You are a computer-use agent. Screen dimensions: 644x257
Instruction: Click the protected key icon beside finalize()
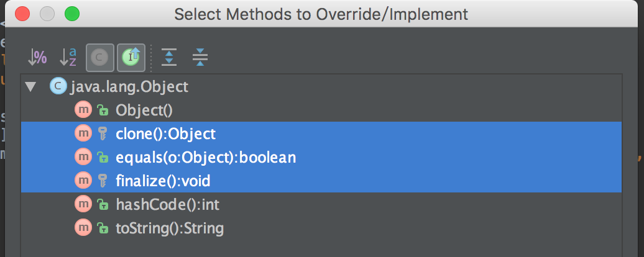[x=103, y=181]
